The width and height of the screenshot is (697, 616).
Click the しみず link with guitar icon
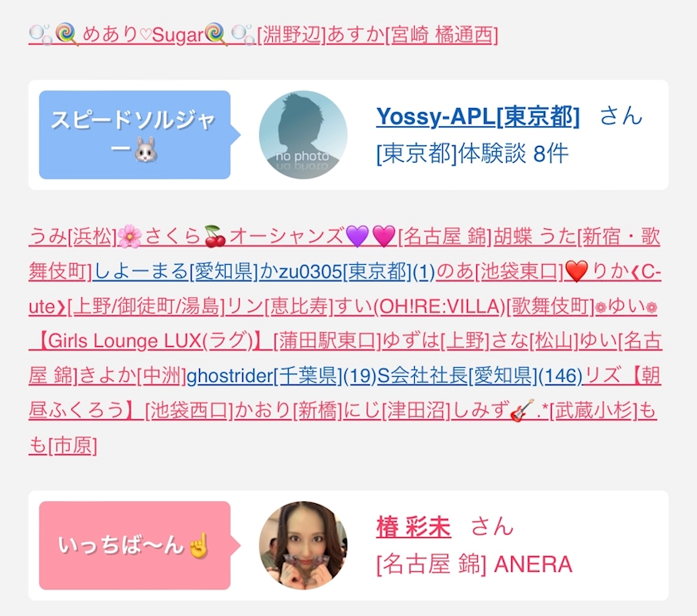click(541, 410)
